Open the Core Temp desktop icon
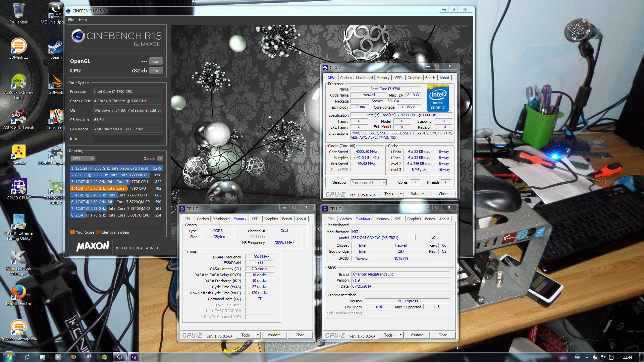Image resolution: width=644 pixels, height=362 pixels. [x=55, y=119]
